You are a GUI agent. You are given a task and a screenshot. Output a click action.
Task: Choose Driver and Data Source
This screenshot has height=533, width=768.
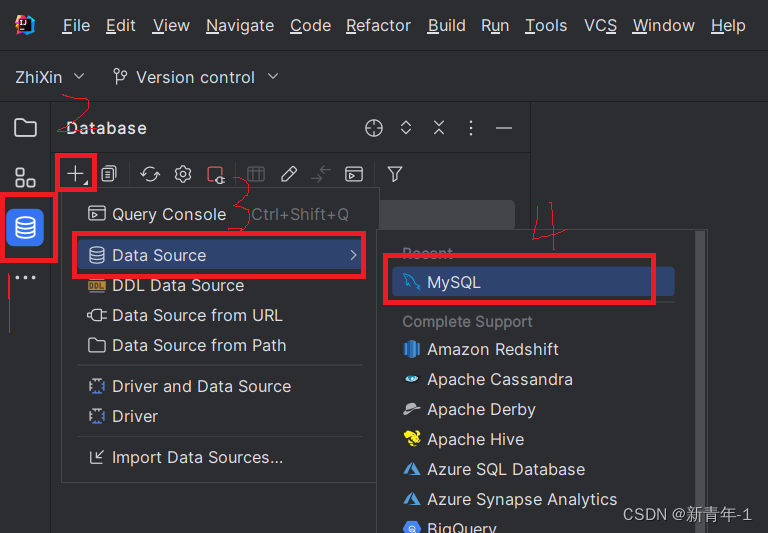219,386
